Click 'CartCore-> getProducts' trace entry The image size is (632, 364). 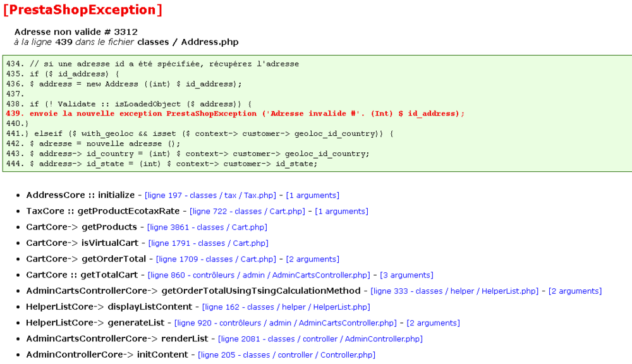tap(82, 227)
